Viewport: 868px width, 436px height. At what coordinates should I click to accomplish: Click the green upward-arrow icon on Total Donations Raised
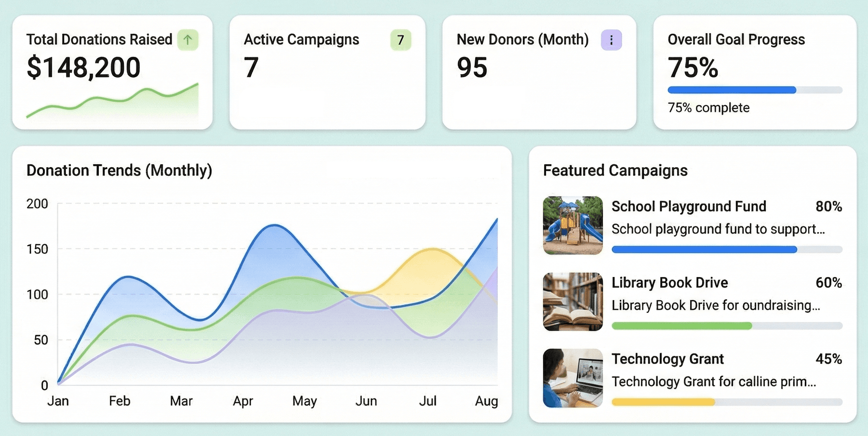tap(188, 40)
